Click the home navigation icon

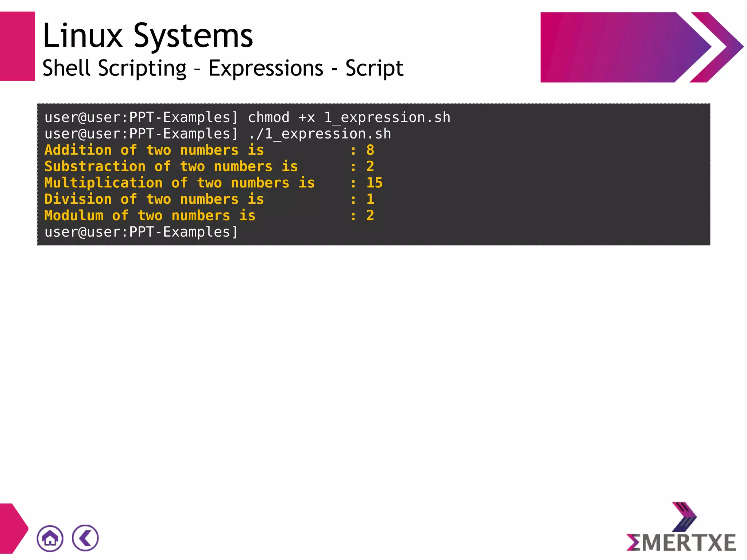point(50,538)
